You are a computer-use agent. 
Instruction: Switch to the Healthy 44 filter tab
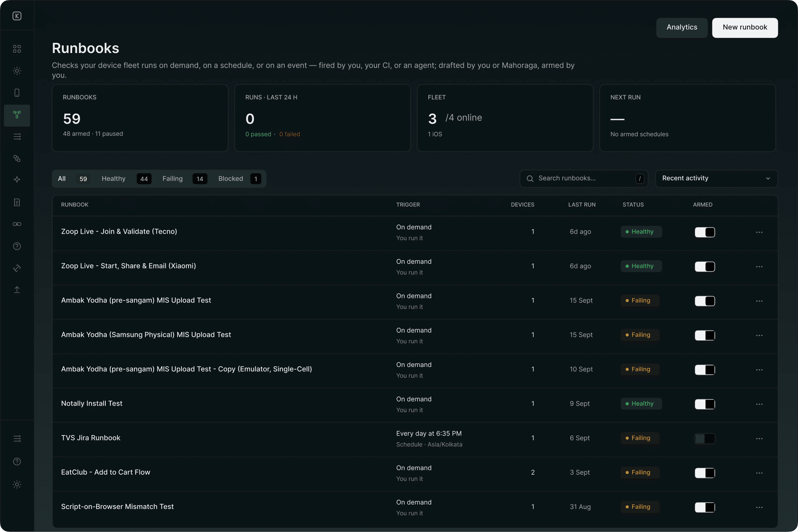click(x=126, y=179)
